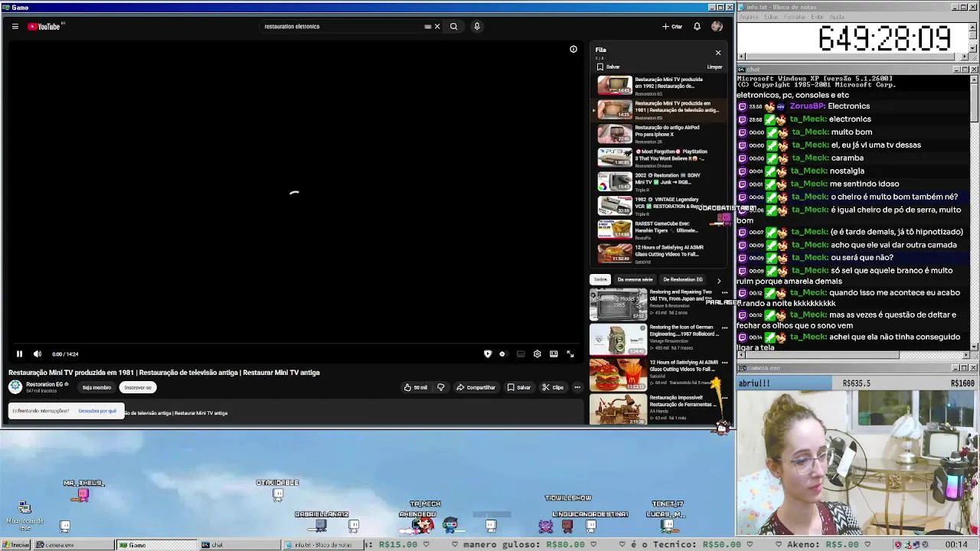Viewport: 980px width, 551px height.
Task: Toggle subtitles in the player
Action: tap(521, 354)
